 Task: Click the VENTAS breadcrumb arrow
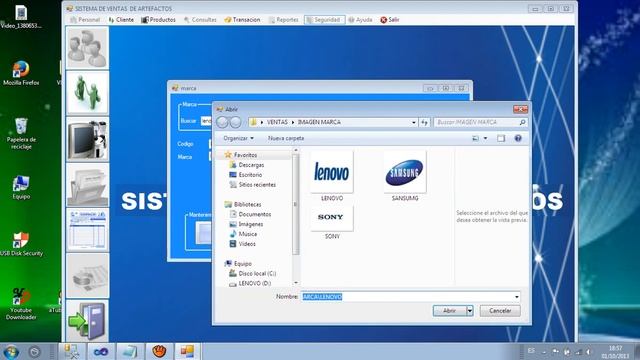[293, 122]
